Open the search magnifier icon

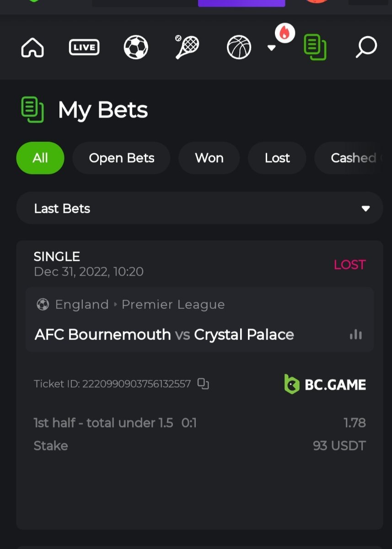pos(366,48)
